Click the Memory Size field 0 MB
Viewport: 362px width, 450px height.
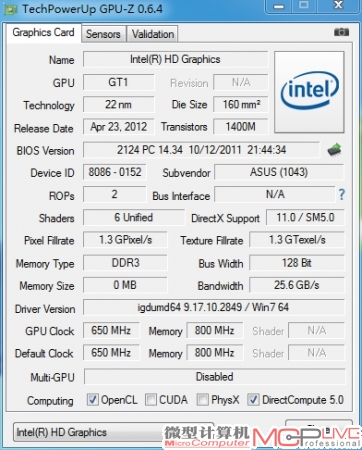point(125,285)
